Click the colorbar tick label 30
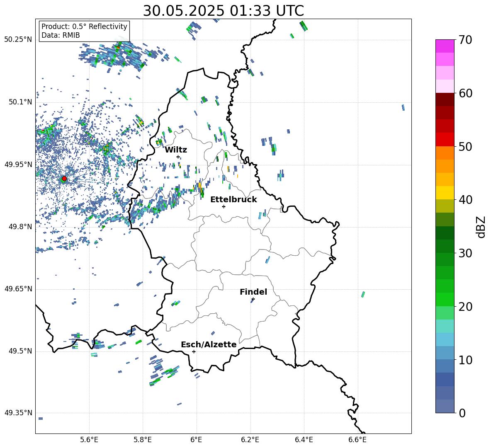The width and height of the screenshot is (491, 448). click(x=465, y=253)
